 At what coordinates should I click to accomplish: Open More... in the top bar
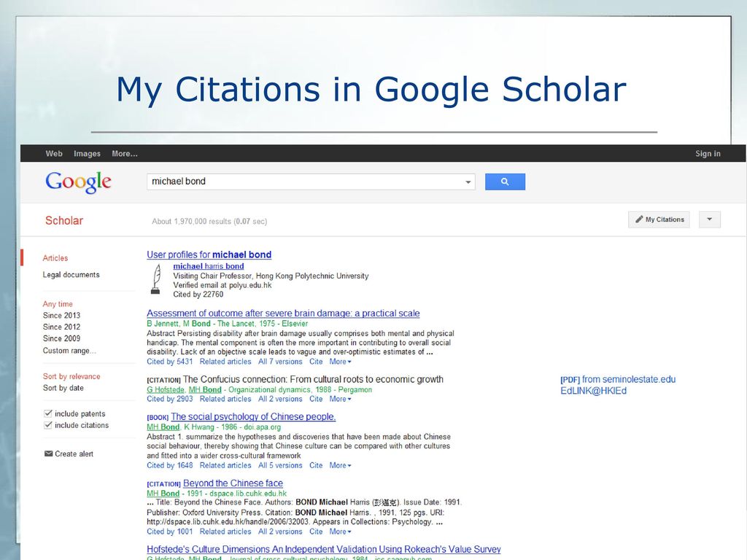click(125, 153)
